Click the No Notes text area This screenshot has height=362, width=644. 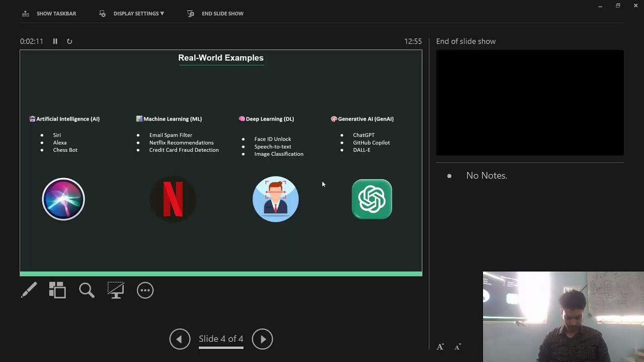point(487,175)
